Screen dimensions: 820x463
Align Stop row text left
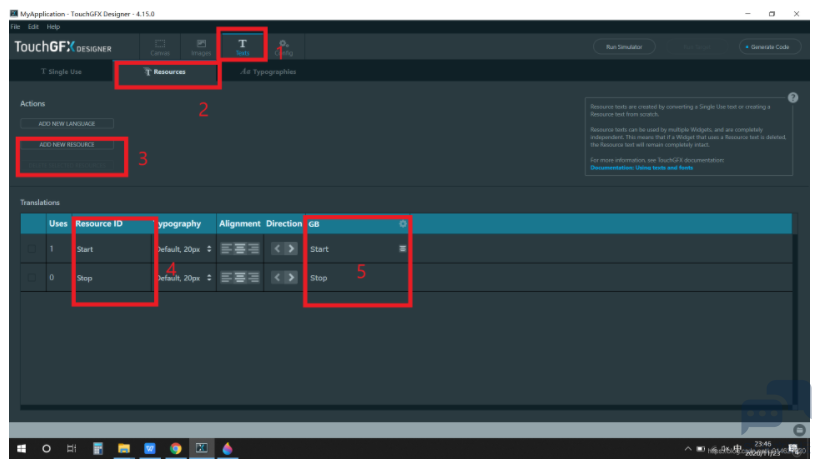pyautogui.click(x=226, y=277)
